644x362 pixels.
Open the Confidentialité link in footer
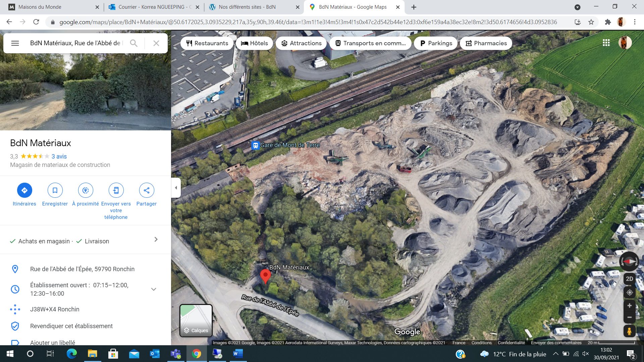click(x=511, y=343)
